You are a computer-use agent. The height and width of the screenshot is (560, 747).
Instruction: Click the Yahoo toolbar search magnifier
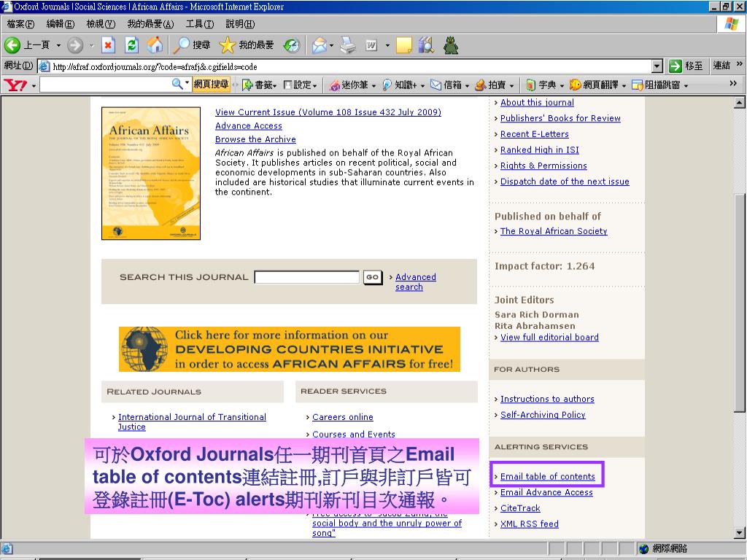point(177,85)
